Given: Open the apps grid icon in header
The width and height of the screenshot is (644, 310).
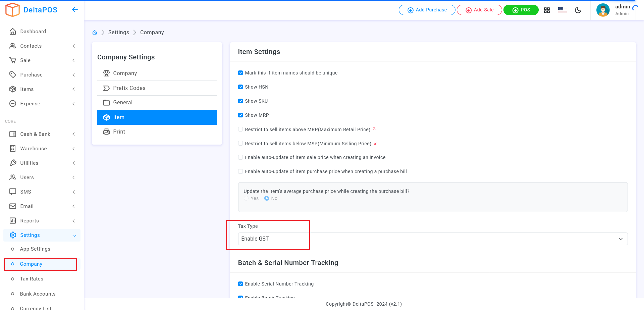Looking at the screenshot, I should pos(547,10).
